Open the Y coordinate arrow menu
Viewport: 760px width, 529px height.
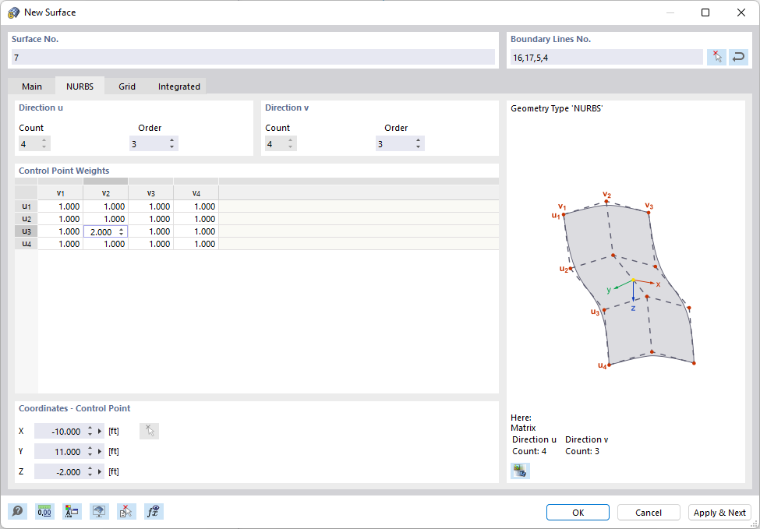pyautogui.click(x=100, y=451)
